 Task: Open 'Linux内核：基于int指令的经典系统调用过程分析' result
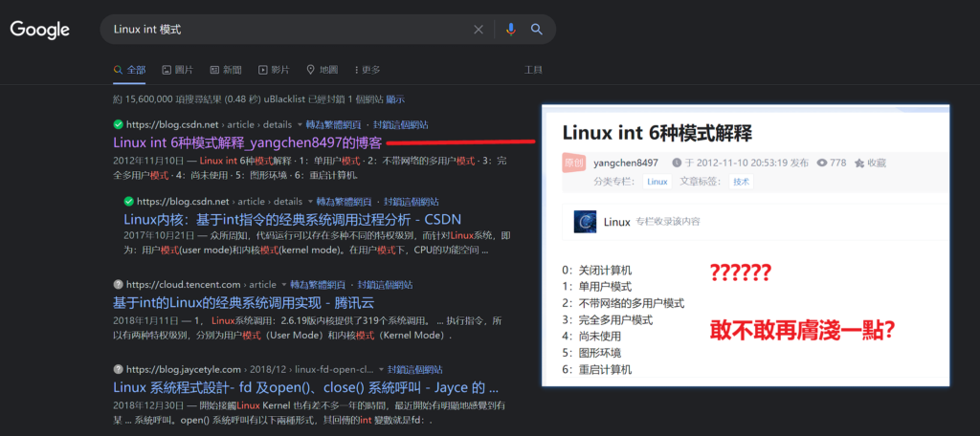click(x=293, y=219)
